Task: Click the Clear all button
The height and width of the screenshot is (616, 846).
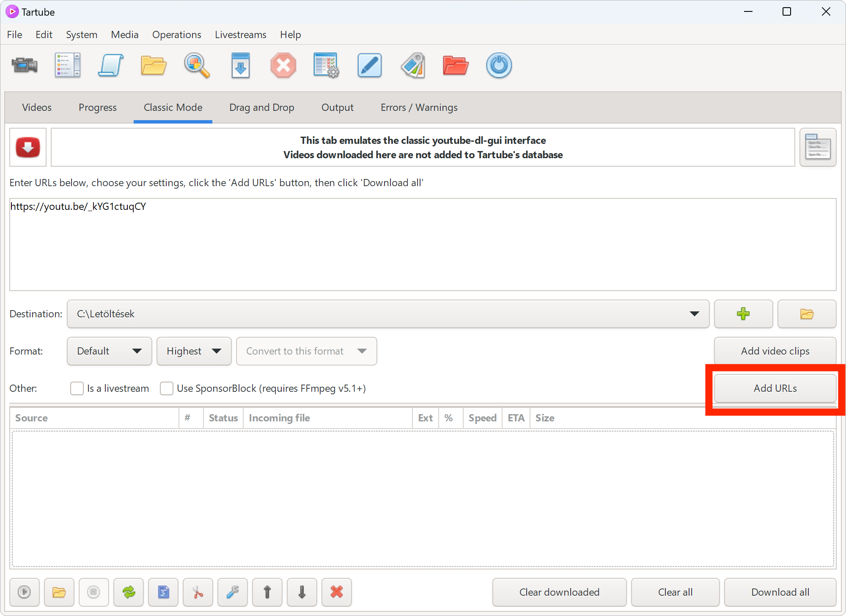Action: (x=676, y=592)
